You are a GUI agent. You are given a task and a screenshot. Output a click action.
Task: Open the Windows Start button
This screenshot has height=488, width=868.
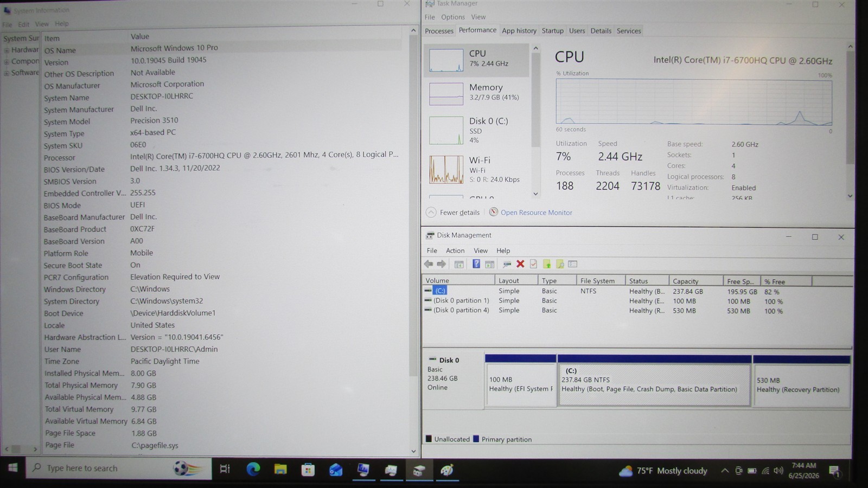tap(12, 468)
